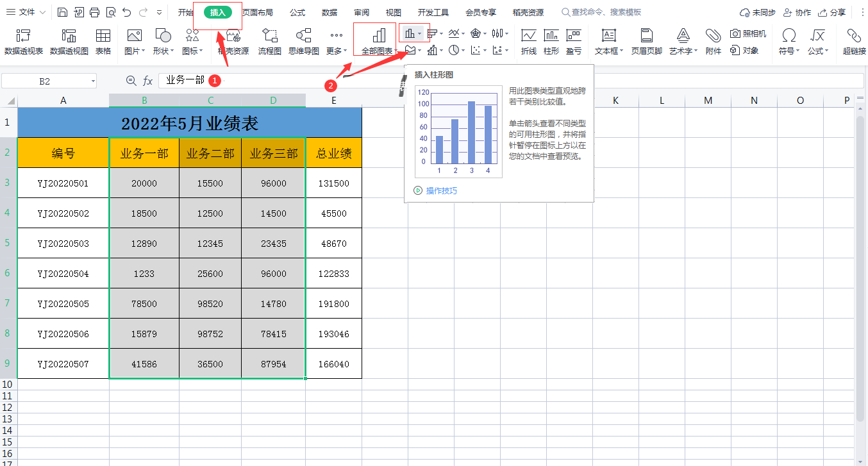This screenshot has width=868, height=466.
Task: Insert a 思维导图 mind map
Action: tap(304, 42)
